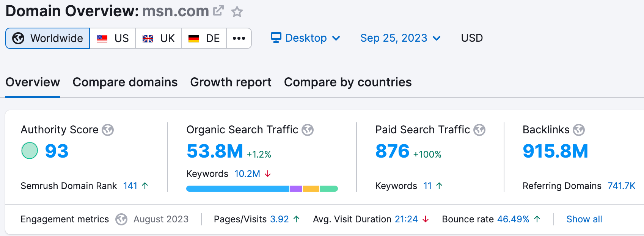Screen dimensions: 644x236
Task: Open organic Keywords 10.2M link
Action: (247, 174)
